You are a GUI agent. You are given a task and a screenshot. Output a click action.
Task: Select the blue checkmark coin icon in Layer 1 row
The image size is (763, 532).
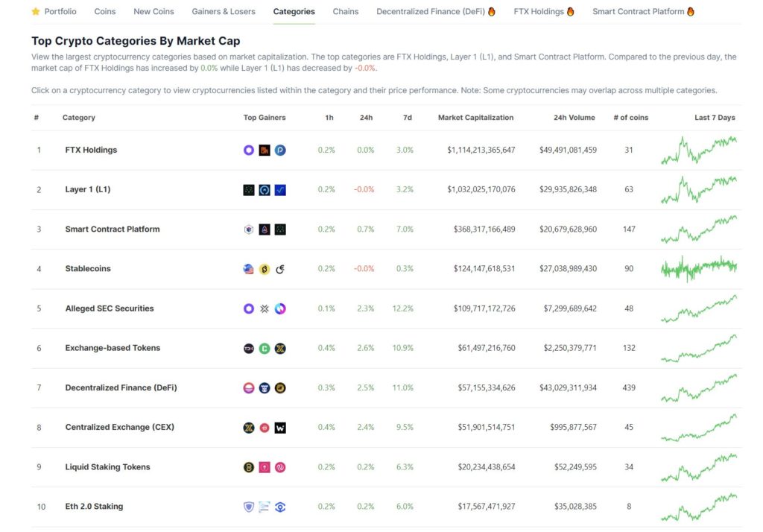280,190
